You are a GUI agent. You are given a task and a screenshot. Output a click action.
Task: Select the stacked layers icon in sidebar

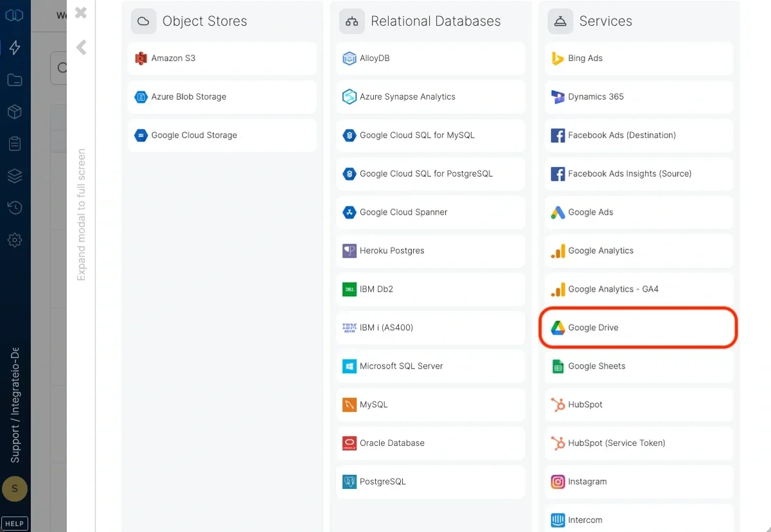point(14,175)
